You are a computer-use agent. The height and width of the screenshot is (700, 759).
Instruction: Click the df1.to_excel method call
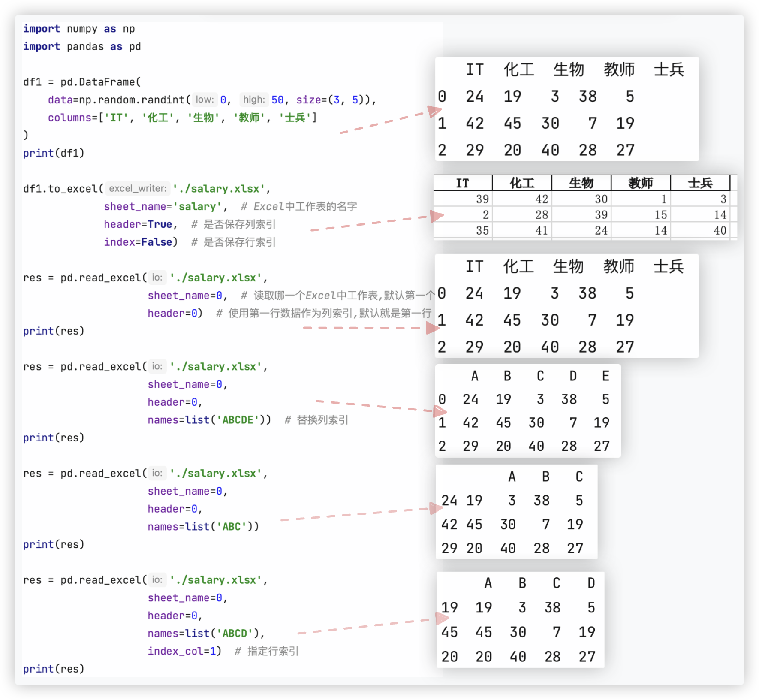(x=63, y=189)
